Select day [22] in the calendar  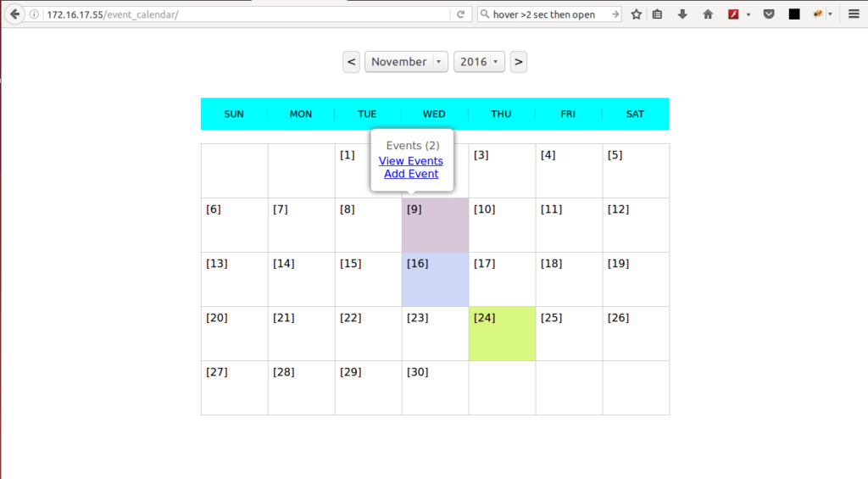368,333
